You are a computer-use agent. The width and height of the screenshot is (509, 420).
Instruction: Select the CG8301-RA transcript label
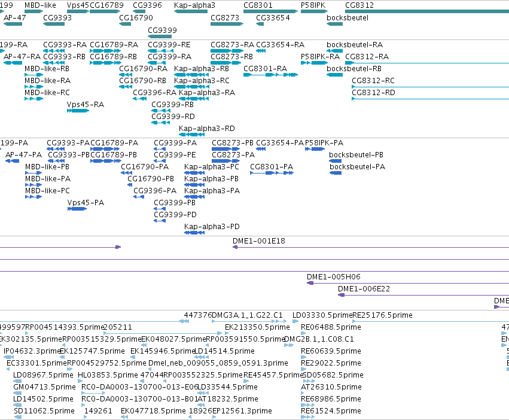click(266, 69)
